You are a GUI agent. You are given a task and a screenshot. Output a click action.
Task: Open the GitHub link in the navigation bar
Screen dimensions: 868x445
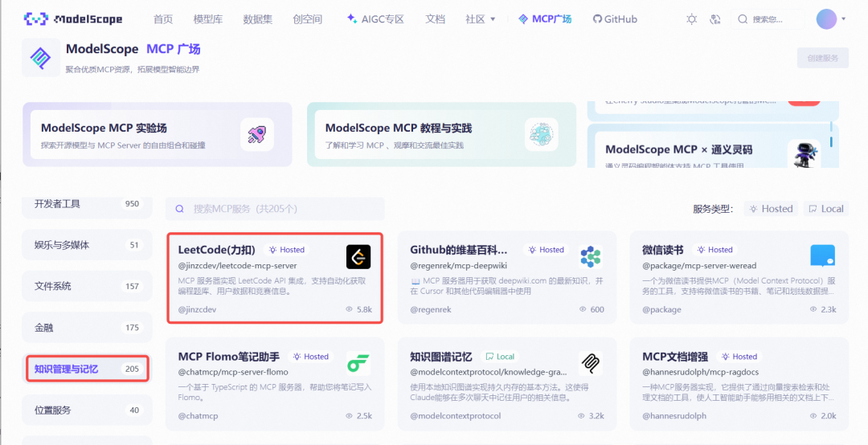click(x=615, y=19)
